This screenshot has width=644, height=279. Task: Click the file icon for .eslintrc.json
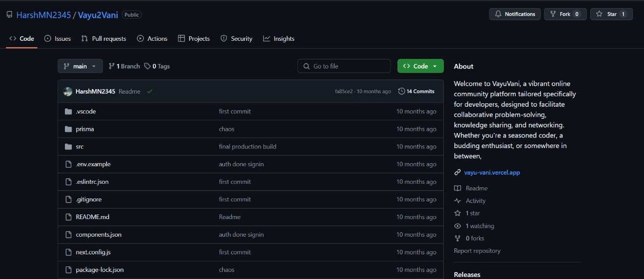[68, 182]
